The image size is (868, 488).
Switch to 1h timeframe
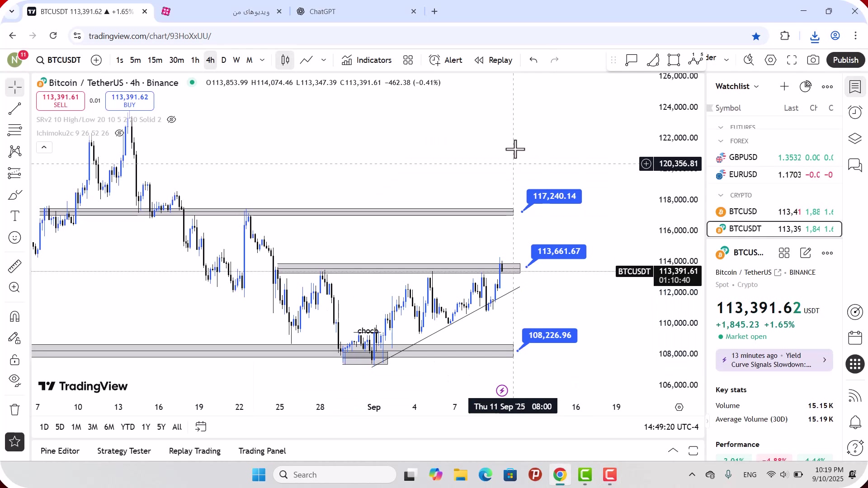click(195, 60)
